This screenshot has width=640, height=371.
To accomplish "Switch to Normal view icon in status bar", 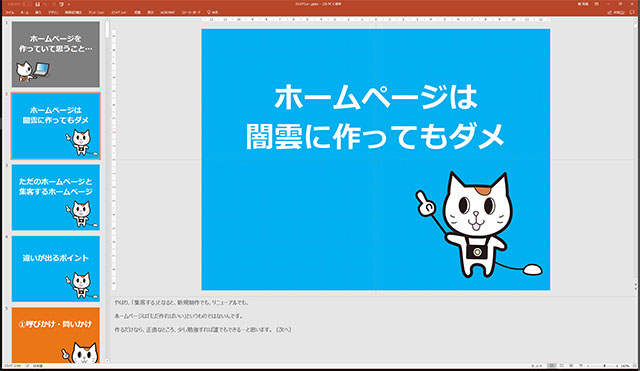I will point(551,366).
